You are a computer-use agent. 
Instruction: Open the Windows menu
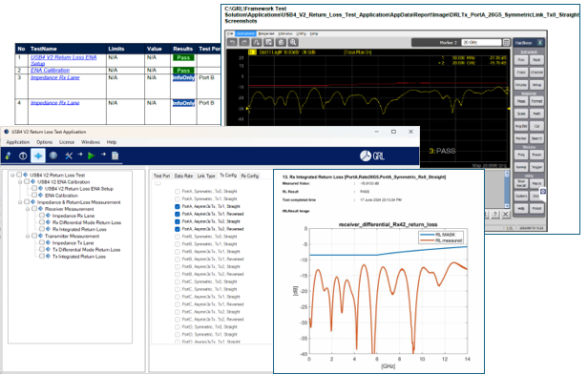[91, 142]
